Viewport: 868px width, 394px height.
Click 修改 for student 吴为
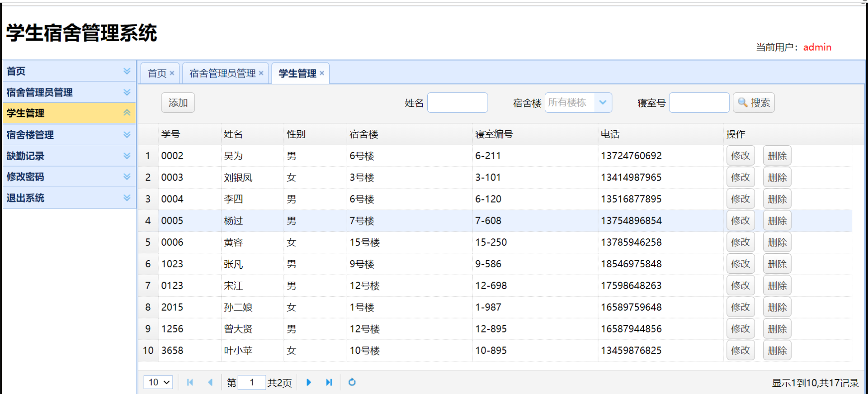coord(741,156)
